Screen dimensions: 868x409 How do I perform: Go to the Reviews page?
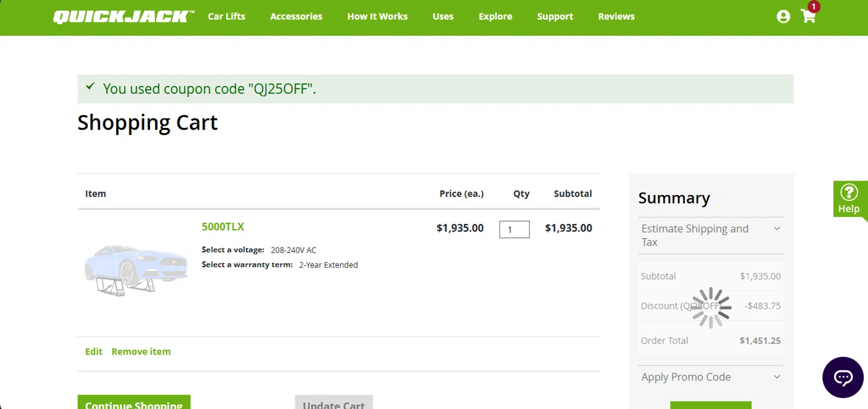click(x=616, y=17)
